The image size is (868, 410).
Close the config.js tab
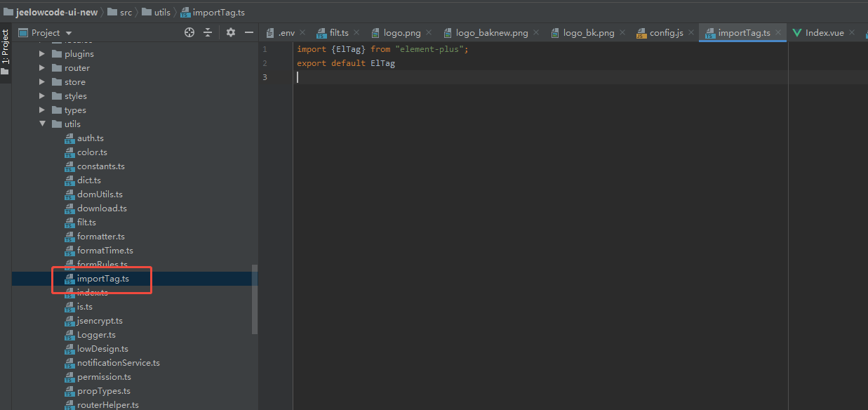(690, 33)
